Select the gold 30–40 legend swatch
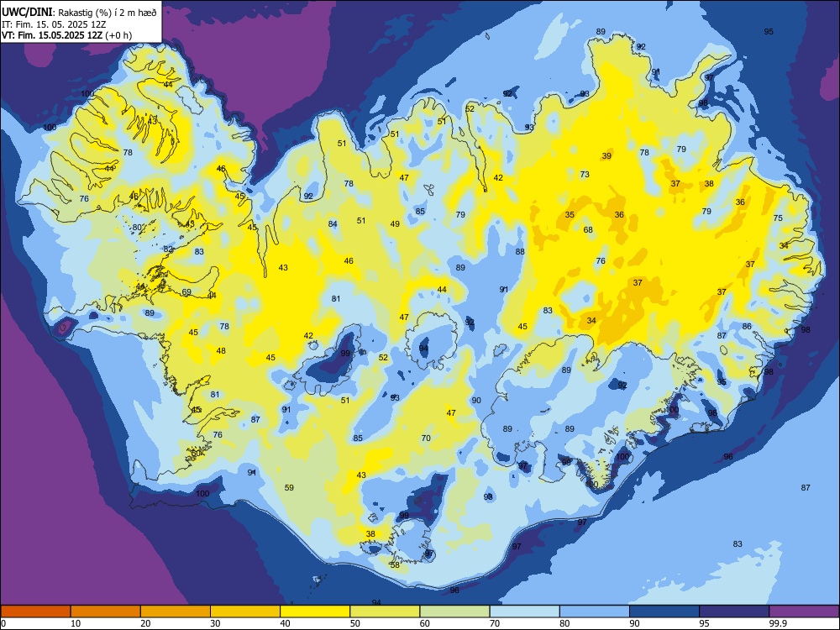The height and width of the screenshot is (630, 840). click(245, 612)
